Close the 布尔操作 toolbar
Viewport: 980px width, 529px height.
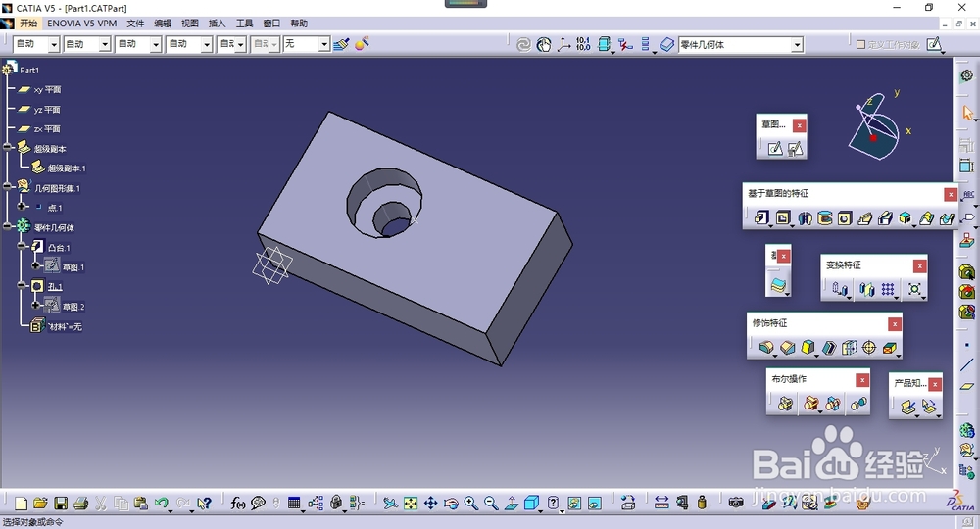(x=862, y=380)
